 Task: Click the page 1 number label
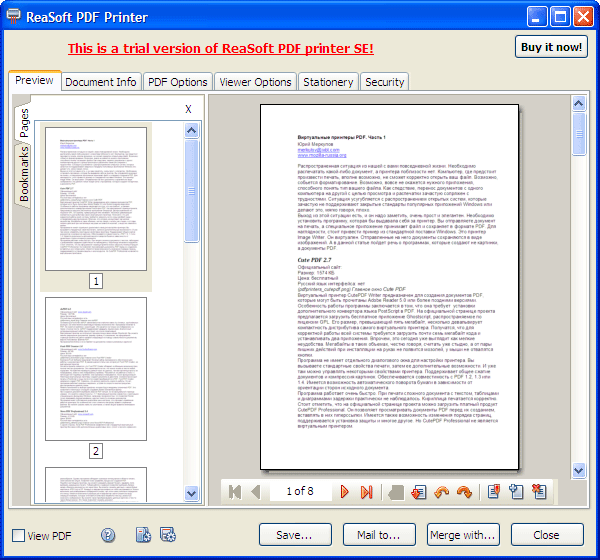[96, 282]
